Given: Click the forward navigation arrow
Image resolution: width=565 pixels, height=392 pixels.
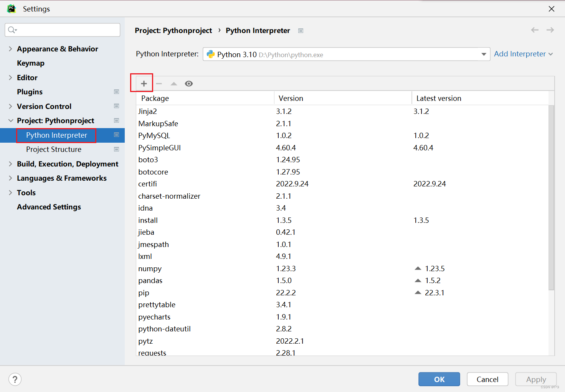Looking at the screenshot, I should 550,30.
